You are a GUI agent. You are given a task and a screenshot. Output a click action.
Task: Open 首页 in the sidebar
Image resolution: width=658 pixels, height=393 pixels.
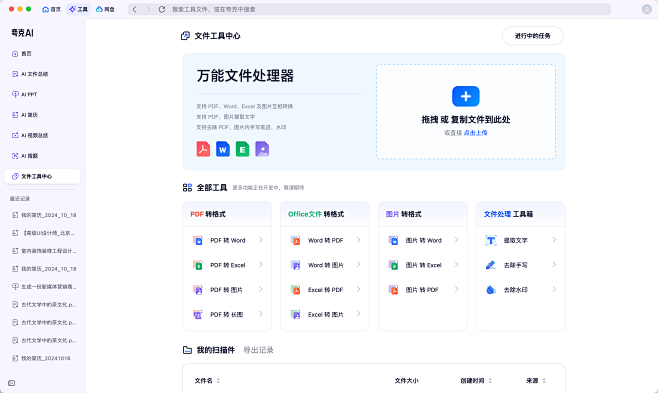[x=42, y=54]
